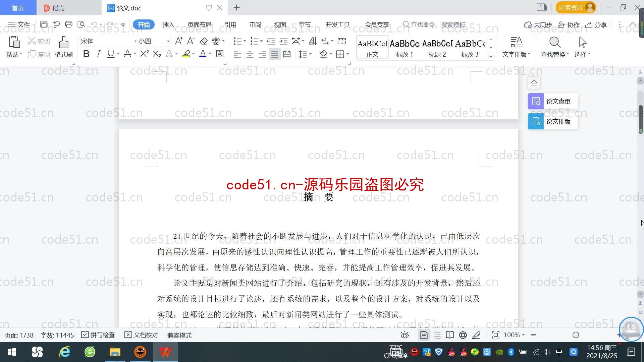Increase font size with A+ icon
The image size is (644, 362).
click(x=179, y=41)
